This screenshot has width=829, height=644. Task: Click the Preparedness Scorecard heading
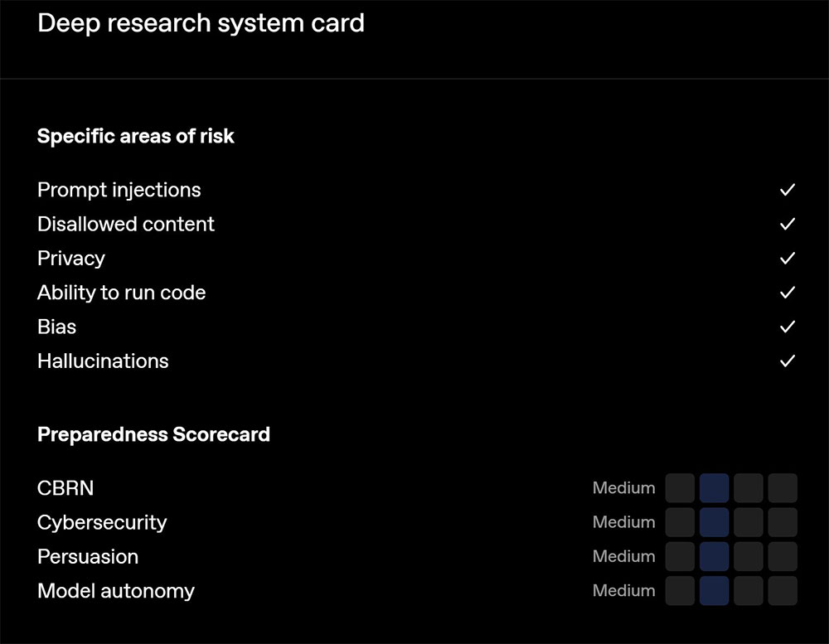(x=154, y=434)
